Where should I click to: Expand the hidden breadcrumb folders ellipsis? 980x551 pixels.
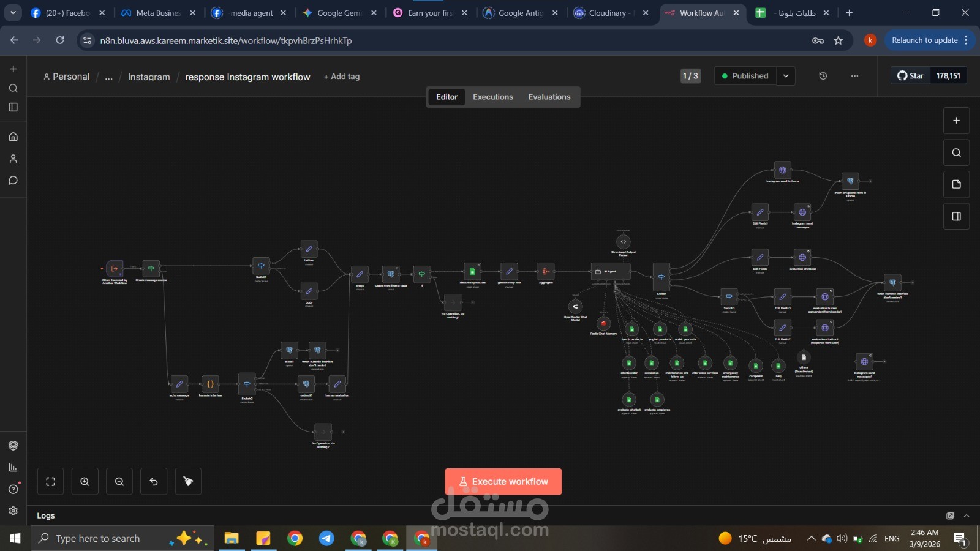pos(108,77)
